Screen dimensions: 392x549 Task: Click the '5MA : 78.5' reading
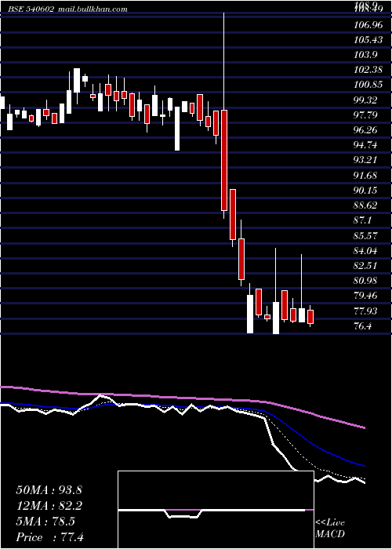(x=45, y=522)
